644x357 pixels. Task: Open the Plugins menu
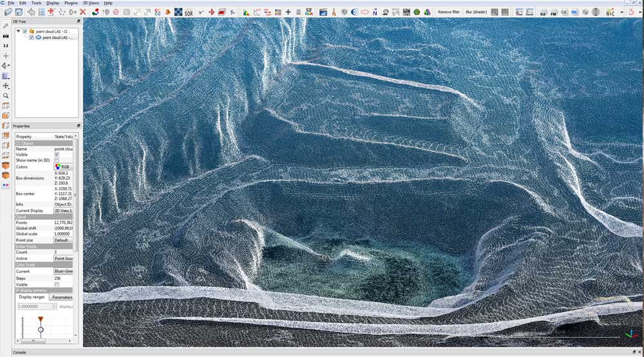coord(71,3)
